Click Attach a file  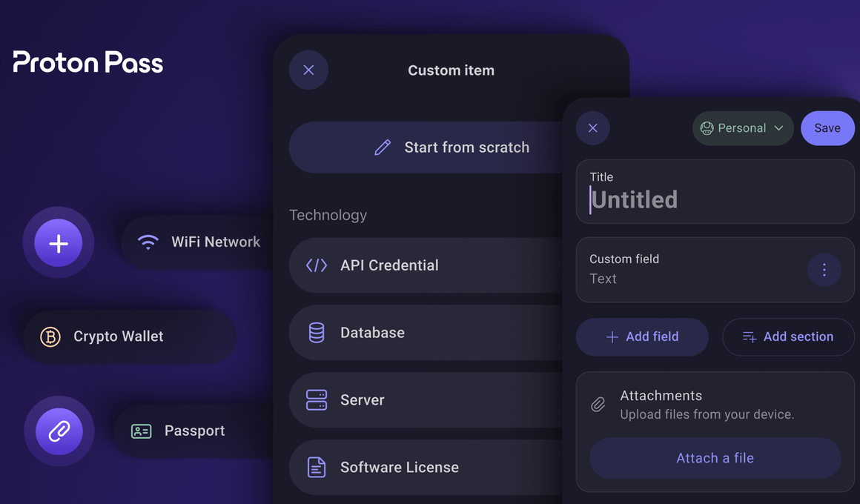715,458
